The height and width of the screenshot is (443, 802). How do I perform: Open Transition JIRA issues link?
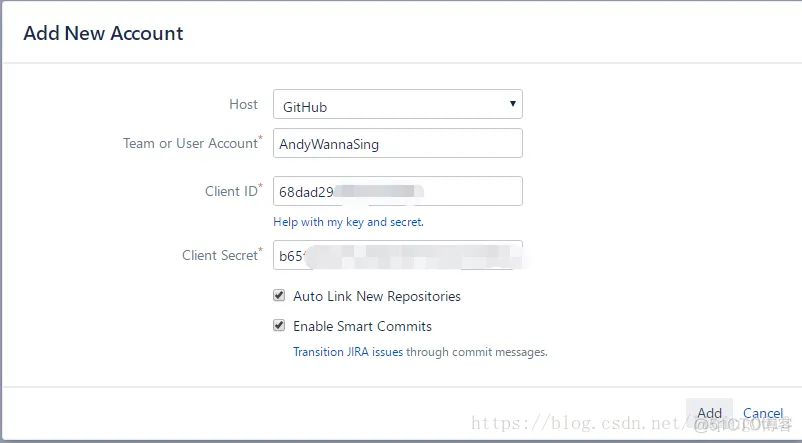[348, 352]
